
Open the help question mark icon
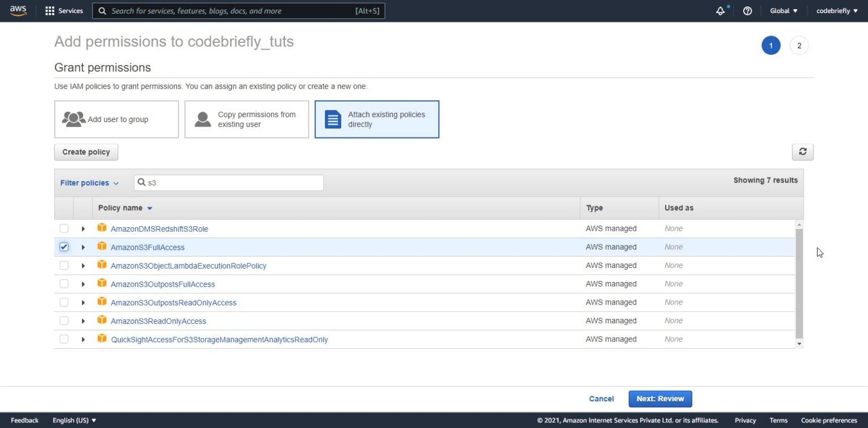pyautogui.click(x=747, y=11)
